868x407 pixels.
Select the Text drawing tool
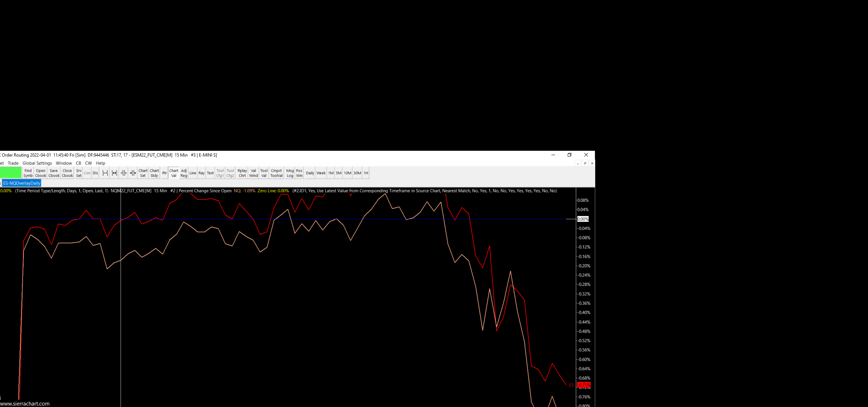click(x=210, y=173)
